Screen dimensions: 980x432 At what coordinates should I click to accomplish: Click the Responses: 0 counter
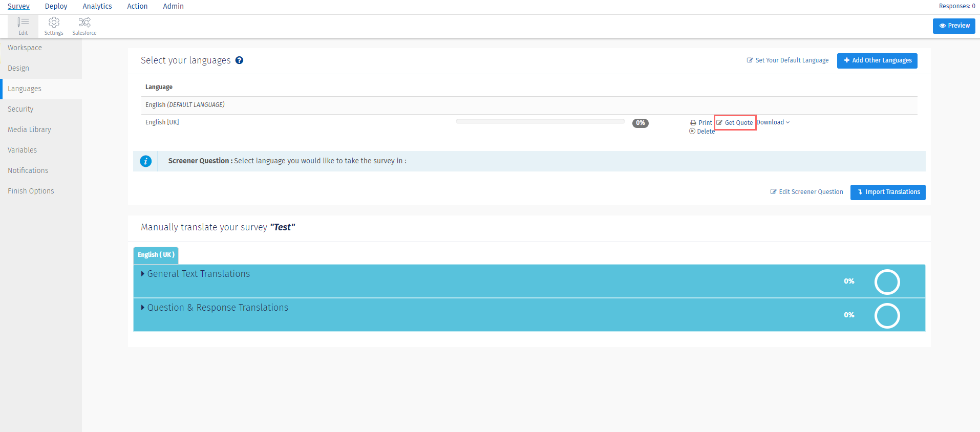pos(957,6)
